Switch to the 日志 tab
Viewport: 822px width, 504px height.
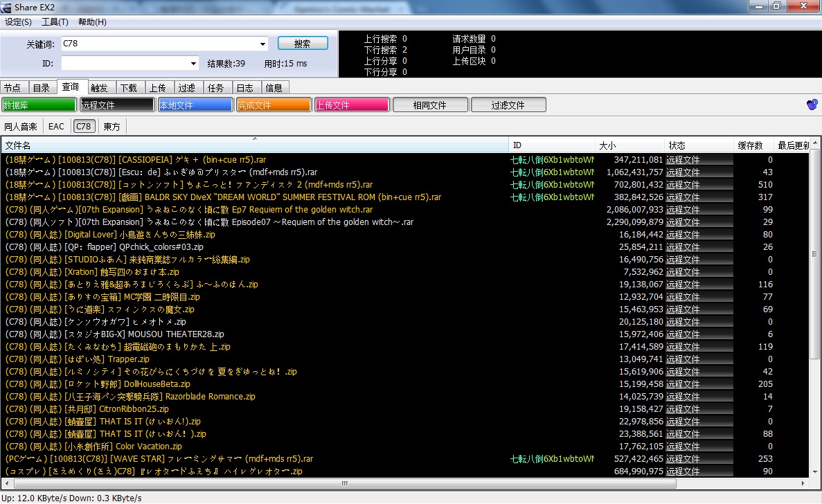click(245, 87)
